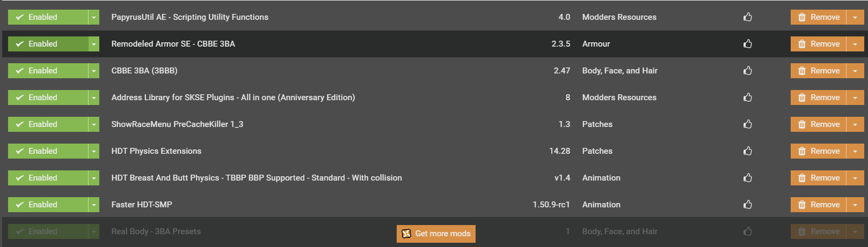Image resolution: width=868 pixels, height=247 pixels.
Task: Endorse PapyrusUtil AE with thumbs-up icon
Action: click(748, 17)
